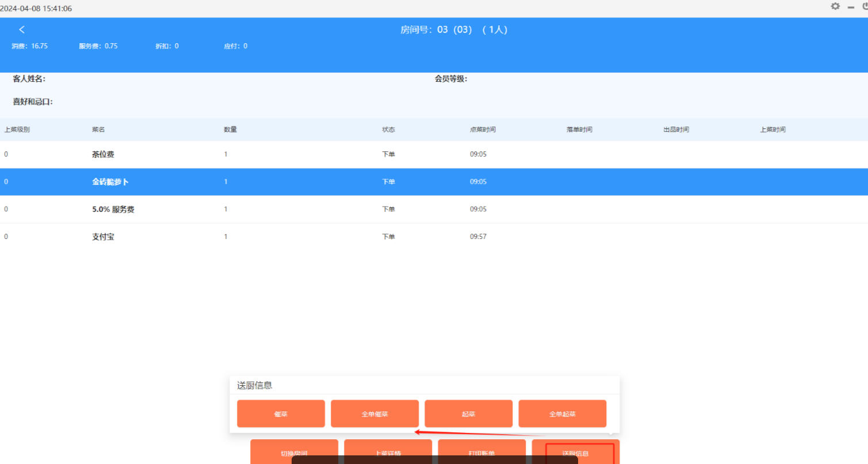This screenshot has width=868, height=464.
Task: Click the 状态 column header
Action: point(388,130)
